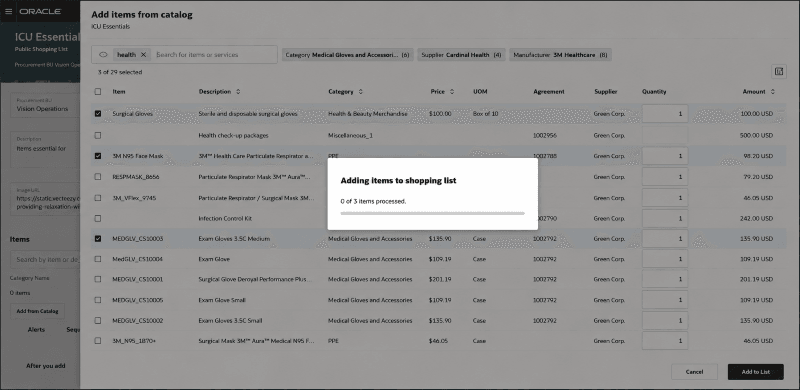800x390 pixels.
Task: Click the $201.19 price cell
Action: click(440, 279)
